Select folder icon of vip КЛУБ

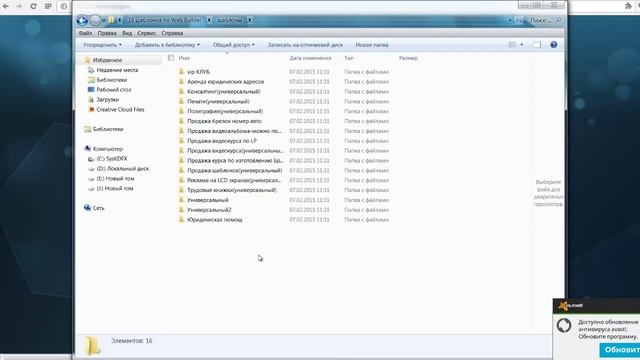click(182, 71)
